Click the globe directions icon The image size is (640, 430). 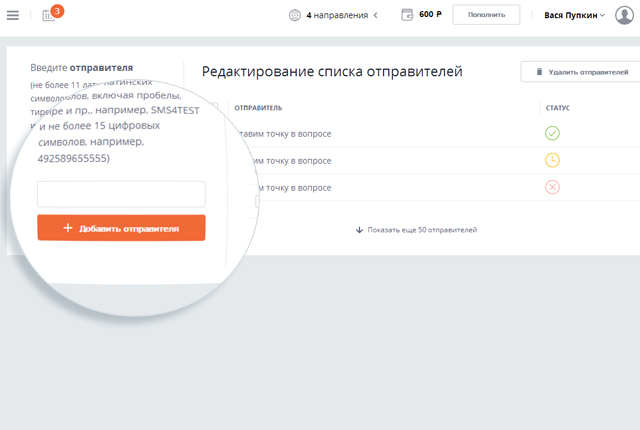click(x=295, y=15)
